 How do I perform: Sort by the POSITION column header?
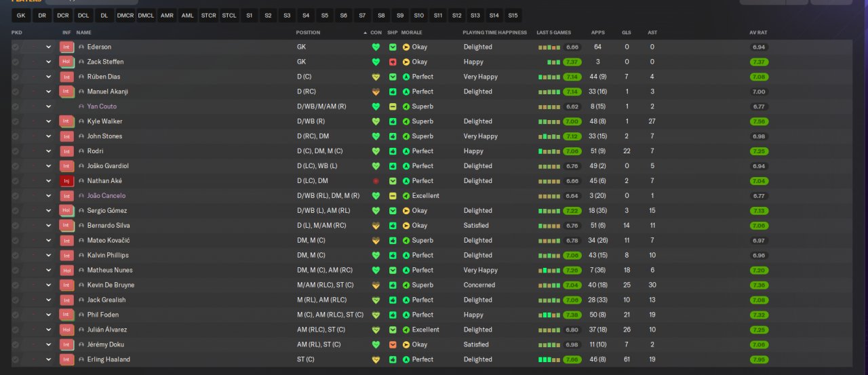308,33
